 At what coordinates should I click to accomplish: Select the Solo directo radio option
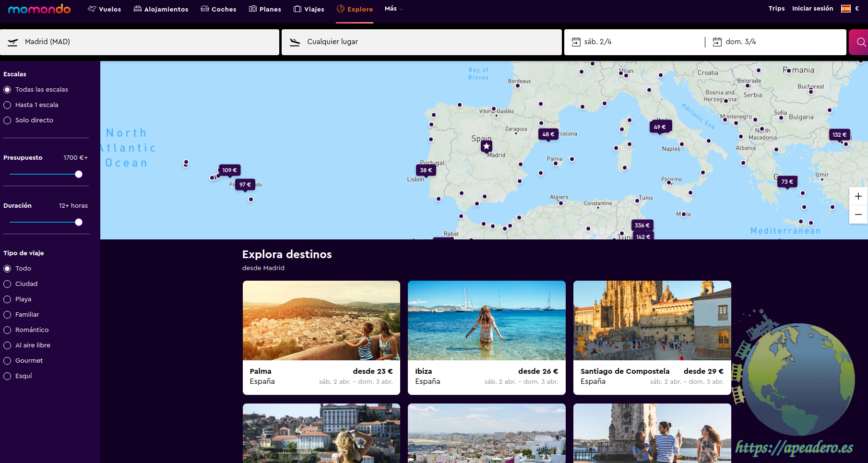8,120
